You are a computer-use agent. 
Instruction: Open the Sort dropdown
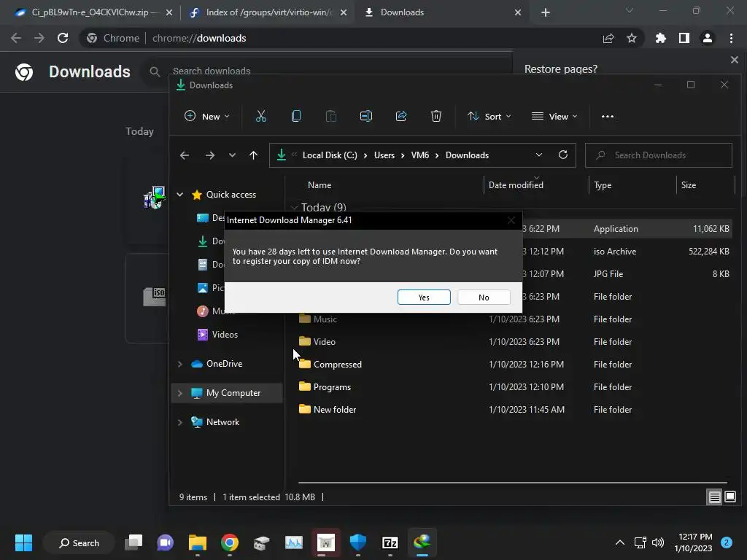[489, 116]
